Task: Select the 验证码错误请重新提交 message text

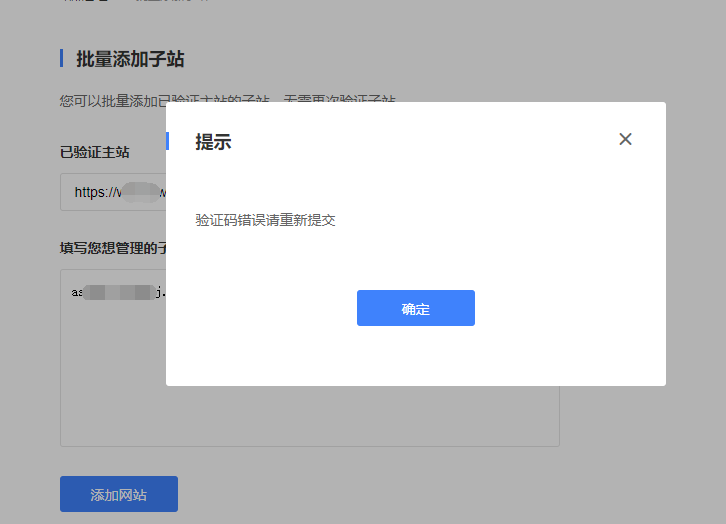Action: pyautogui.click(x=265, y=220)
